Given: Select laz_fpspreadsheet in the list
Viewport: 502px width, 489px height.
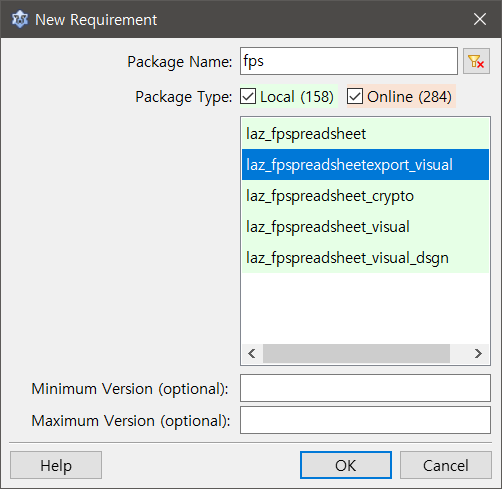Looking at the screenshot, I should [x=365, y=134].
